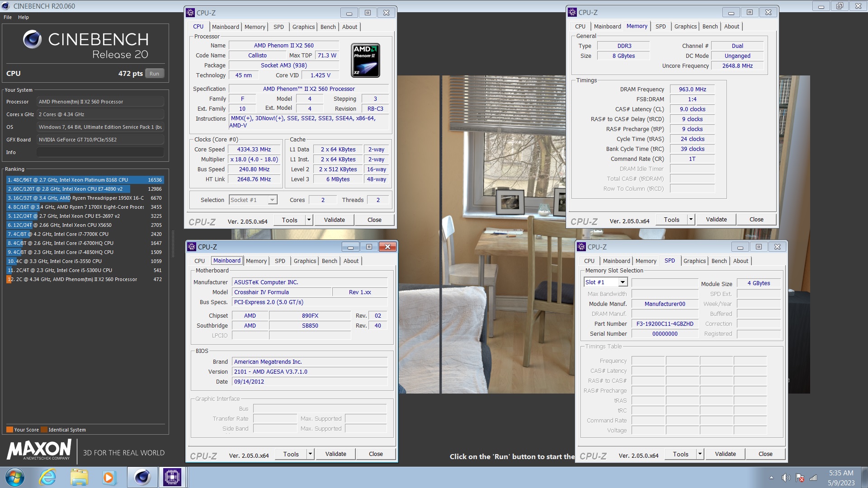This screenshot has height=488, width=868.
Task: Switch to Cinebench taskbar icon
Action: 142,478
